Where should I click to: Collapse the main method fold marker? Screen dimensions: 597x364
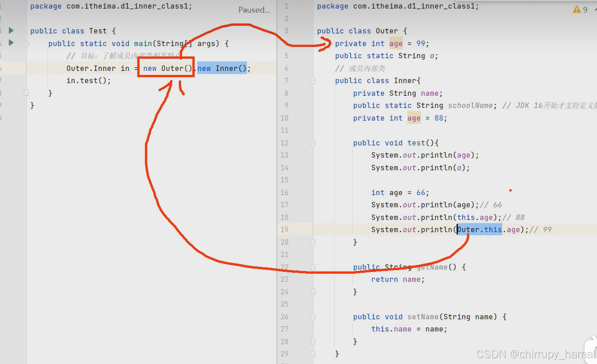[26, 44]
